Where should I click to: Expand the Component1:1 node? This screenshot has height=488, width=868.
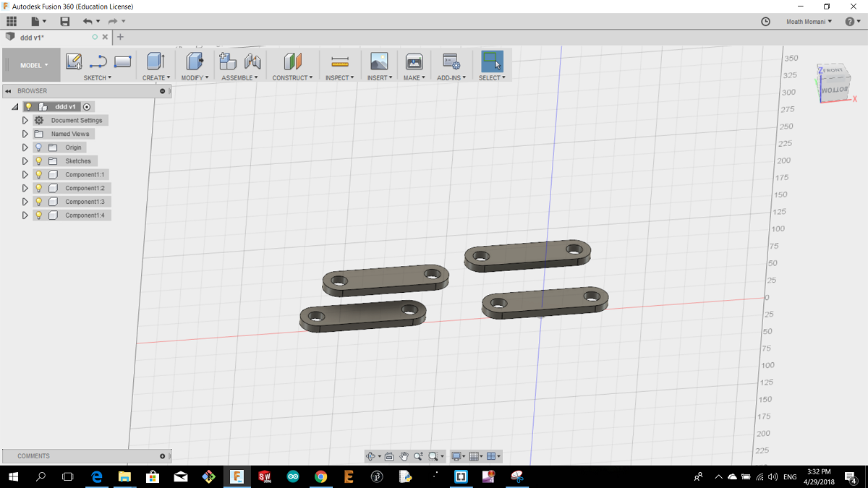[25, 174]
